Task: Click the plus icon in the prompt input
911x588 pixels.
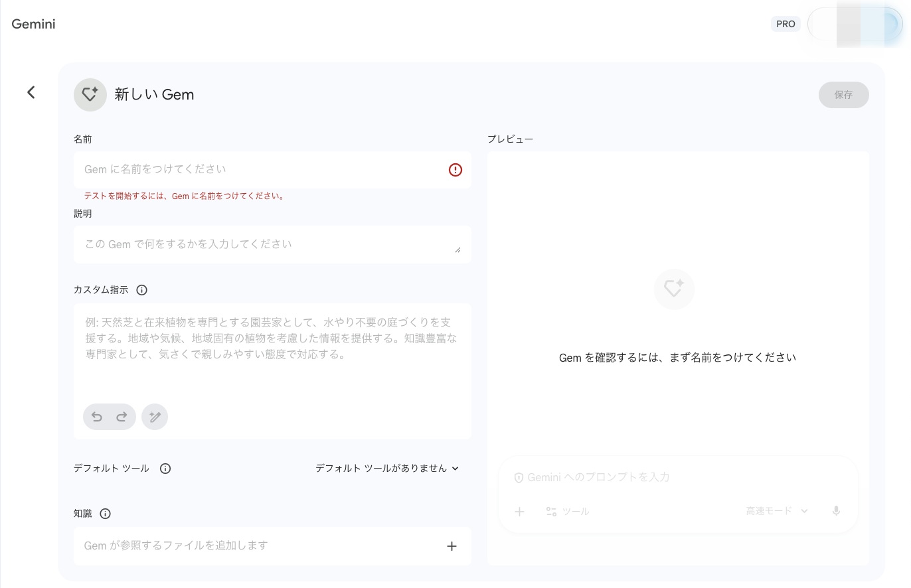Action: (x=520, y=511)
